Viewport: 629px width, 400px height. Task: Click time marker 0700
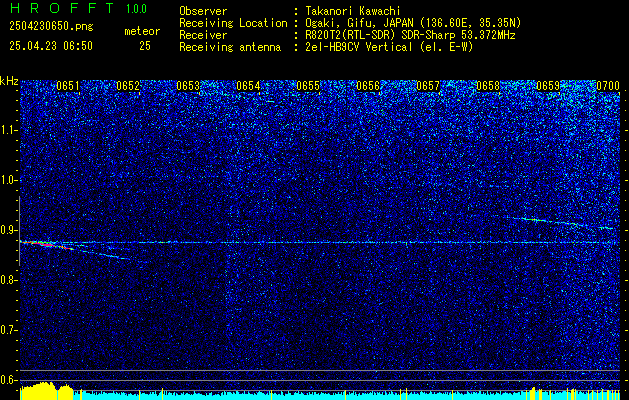[608, 86]
